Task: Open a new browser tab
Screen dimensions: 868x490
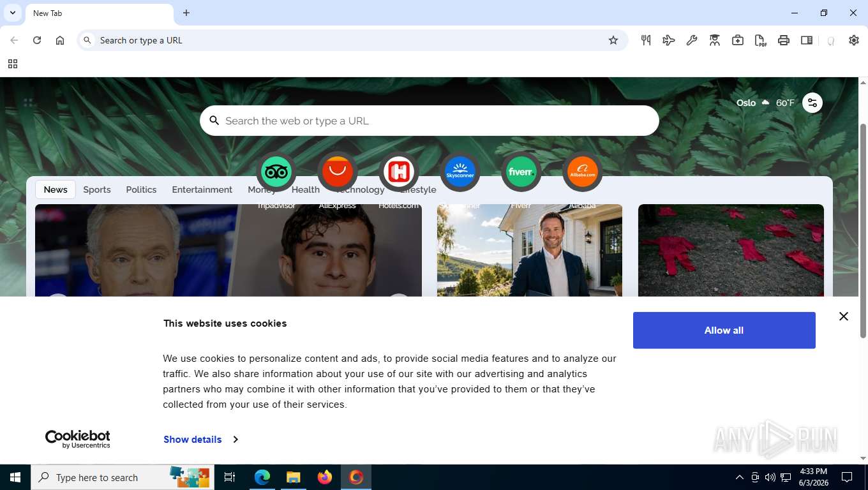Action: click(x=186, y=13)
